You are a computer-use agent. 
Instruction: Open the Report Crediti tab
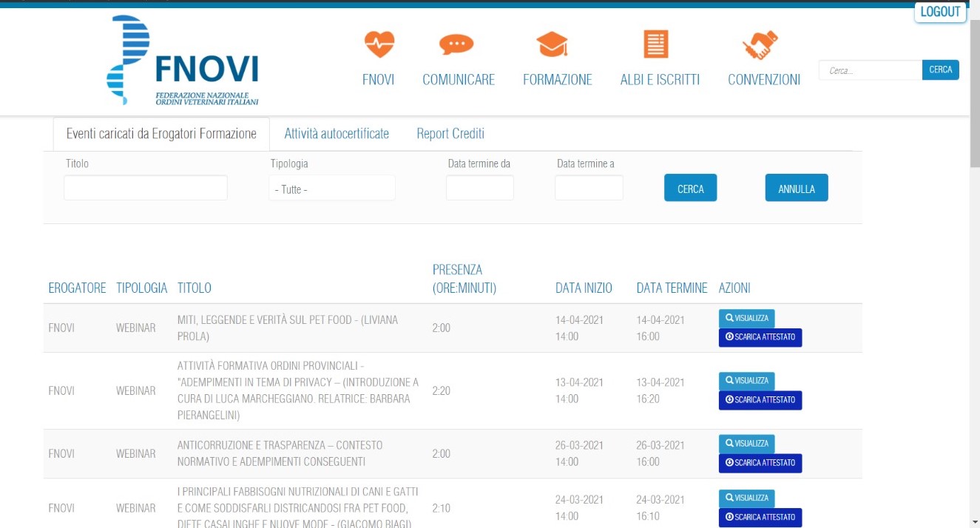[450, 134]
